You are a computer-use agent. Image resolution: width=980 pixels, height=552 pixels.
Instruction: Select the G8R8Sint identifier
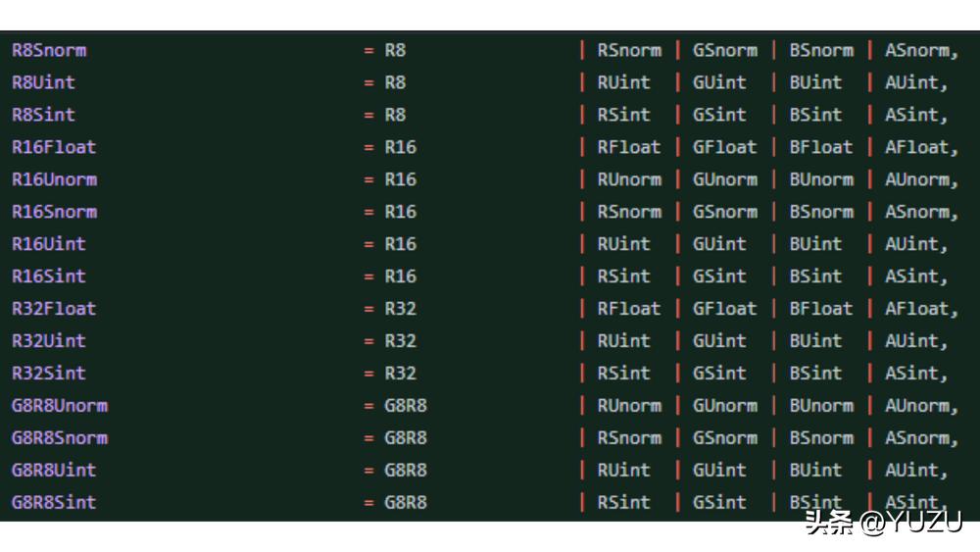coord(54,503)
